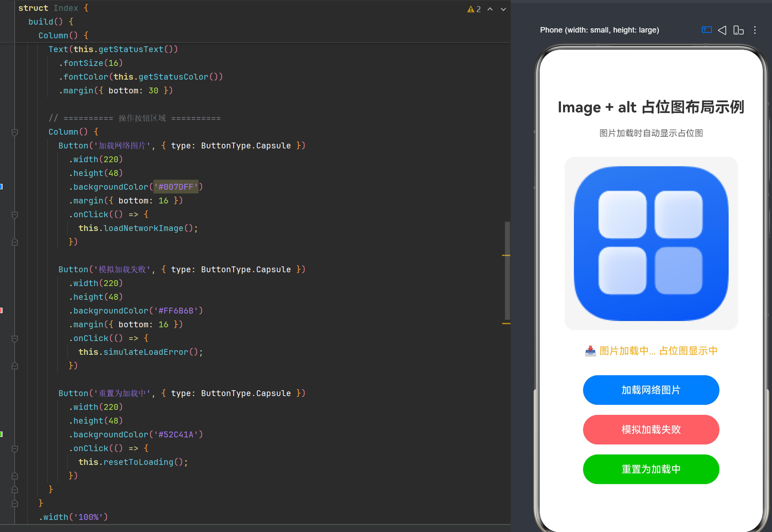Click the '图片加载时自动显示占位图' subtitle text
This screenshot has width=772, height=532.
[651, 133]
